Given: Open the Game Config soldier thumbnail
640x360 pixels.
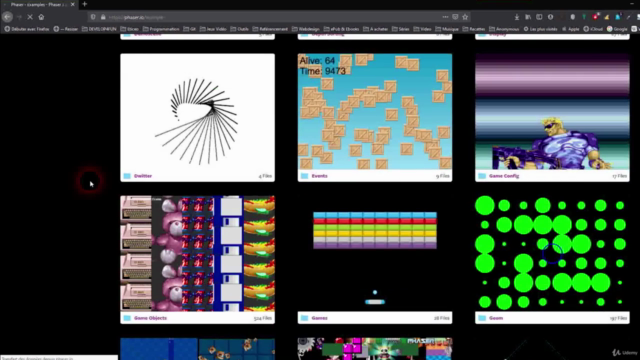Looking at the screenshot, I should pyautogui.click(x=552, y=112).
